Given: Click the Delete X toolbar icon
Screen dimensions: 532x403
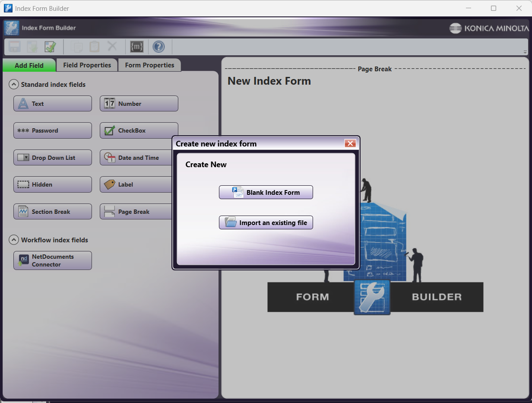Looking at the screenshot, I should point(112,47).
